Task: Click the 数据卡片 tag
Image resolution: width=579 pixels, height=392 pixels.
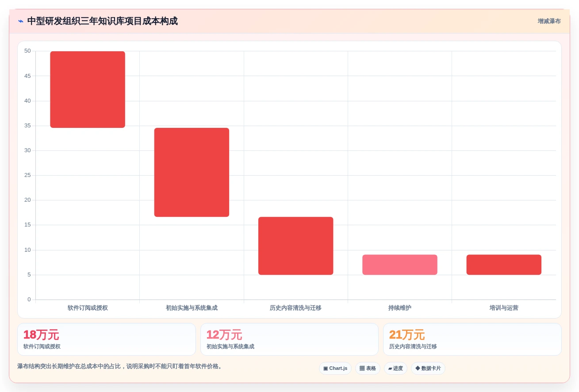Action: [x=428, y=368]
